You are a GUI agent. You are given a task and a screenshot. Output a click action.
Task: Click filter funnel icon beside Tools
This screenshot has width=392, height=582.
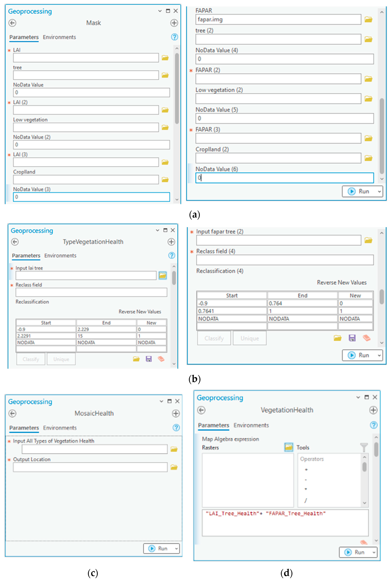364,447
